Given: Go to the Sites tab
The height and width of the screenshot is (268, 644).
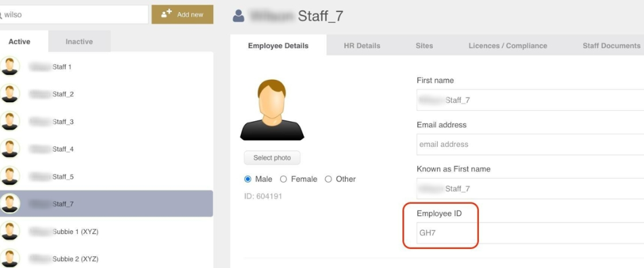Looking at the screenshot, I should point(424,45).
